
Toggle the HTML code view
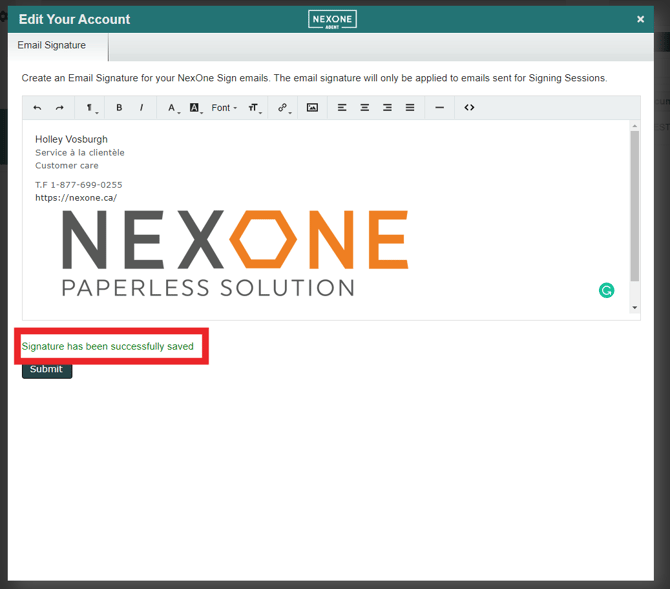pyautogui.click(x=469, y=108)
